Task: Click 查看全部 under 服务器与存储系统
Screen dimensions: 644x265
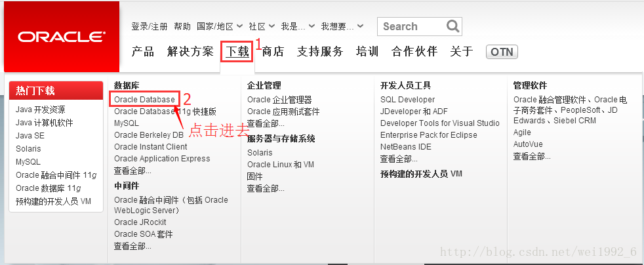Action: pos(266,188)
